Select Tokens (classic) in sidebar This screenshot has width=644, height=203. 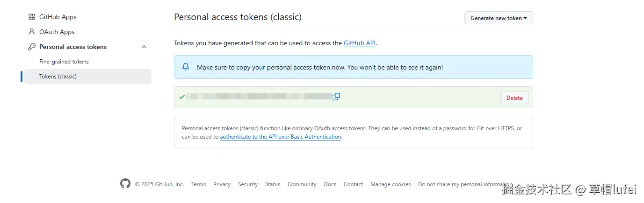pos(58,77)
